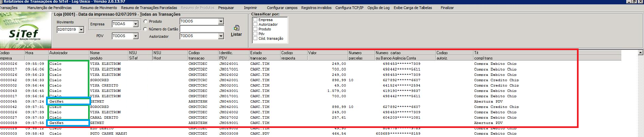Choose Finalizar from menu bar

point(447,8)
